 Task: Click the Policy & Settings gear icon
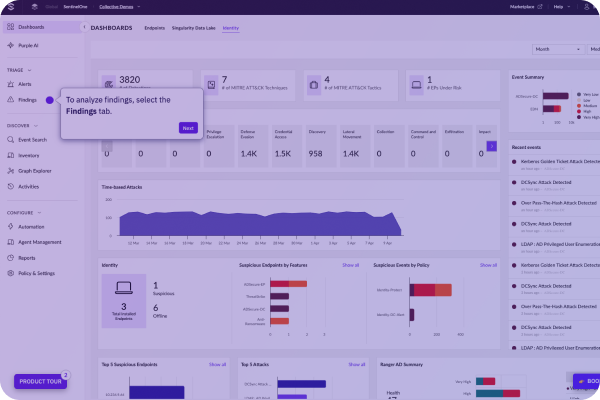pos(9,272)
